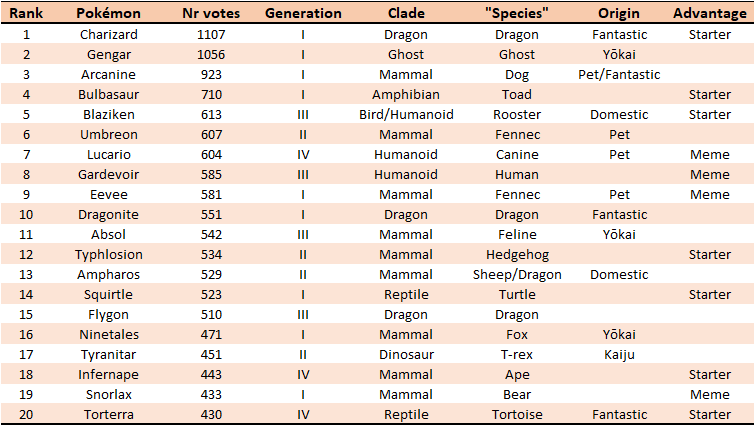
Task: Select the Charizard cell
Action: pos(108,34)
